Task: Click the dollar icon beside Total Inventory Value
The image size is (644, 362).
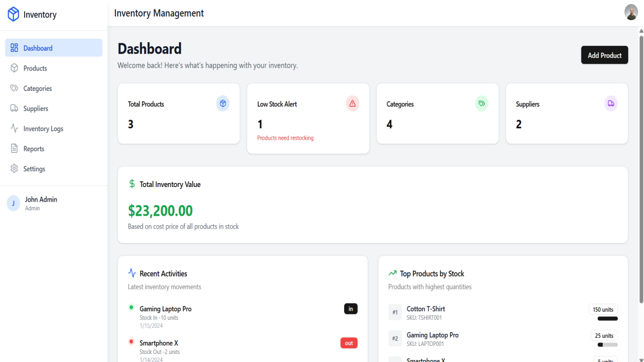Action: coord(131,184)
